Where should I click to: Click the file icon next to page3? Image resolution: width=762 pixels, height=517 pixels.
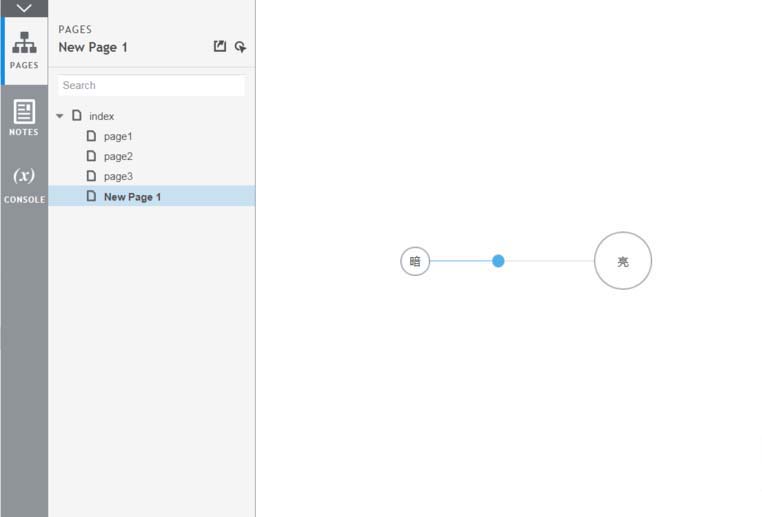tap(92, 176)
